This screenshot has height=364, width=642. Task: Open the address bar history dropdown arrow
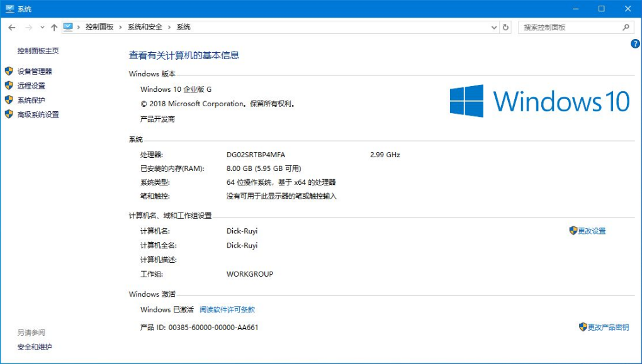point(493,27)
